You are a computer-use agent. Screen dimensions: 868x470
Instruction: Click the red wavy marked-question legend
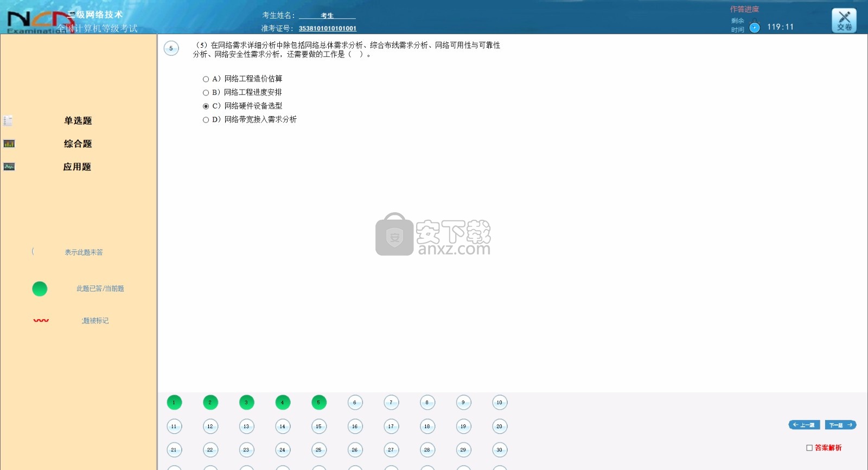pyautogui.click(x=41, y=320)
